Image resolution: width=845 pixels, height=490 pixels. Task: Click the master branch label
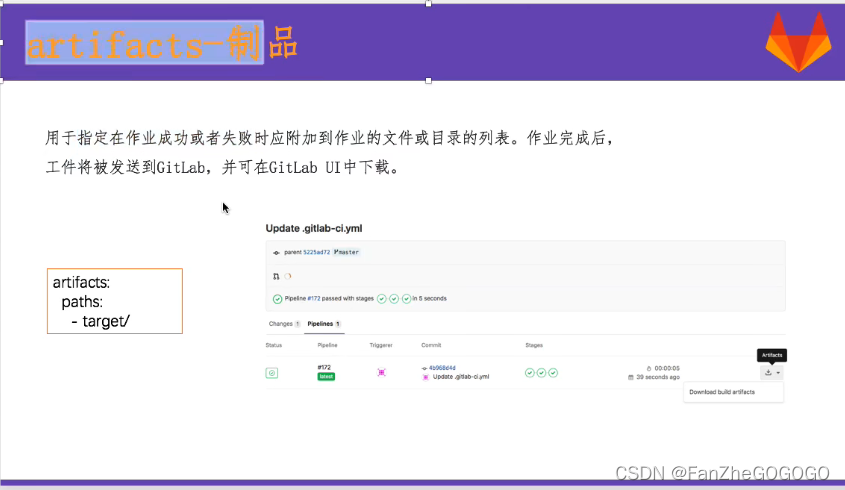coord(346,252)
